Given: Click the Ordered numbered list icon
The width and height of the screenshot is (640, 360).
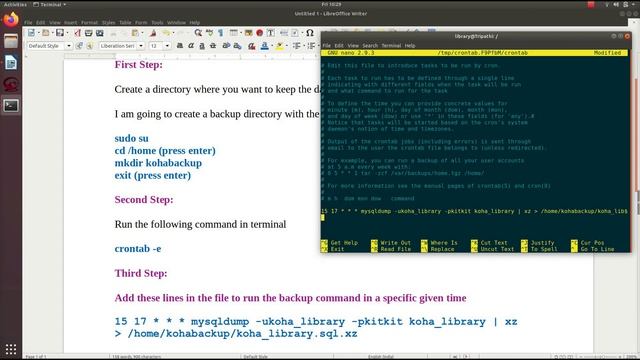Looking at the screenshot, I should [x=311, y=46].
